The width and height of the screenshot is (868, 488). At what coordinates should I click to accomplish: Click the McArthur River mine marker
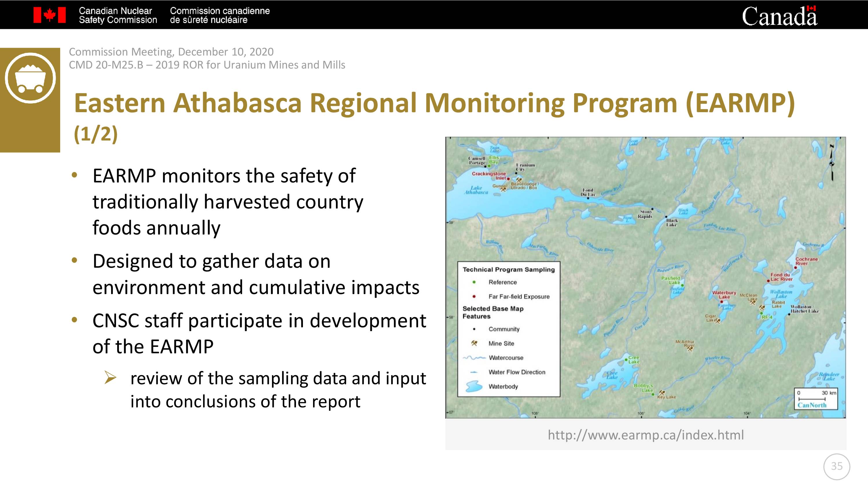tap(690, 349)
